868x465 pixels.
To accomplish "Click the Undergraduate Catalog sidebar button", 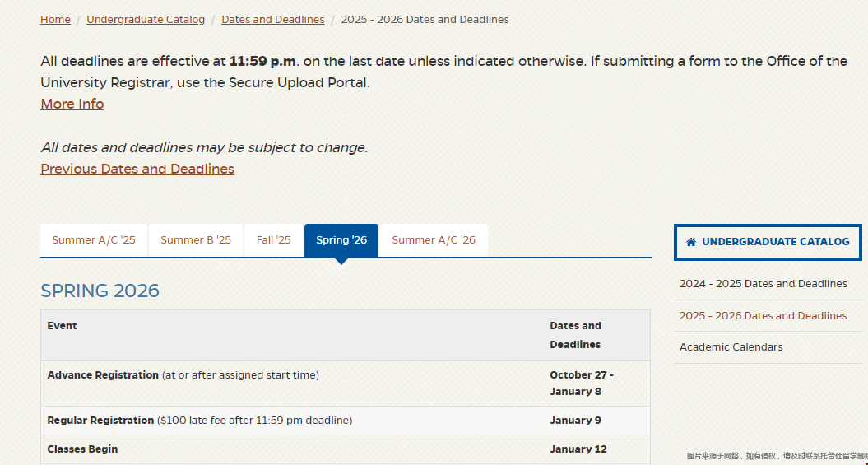I will pyautogui.click(x=768, y=242).
